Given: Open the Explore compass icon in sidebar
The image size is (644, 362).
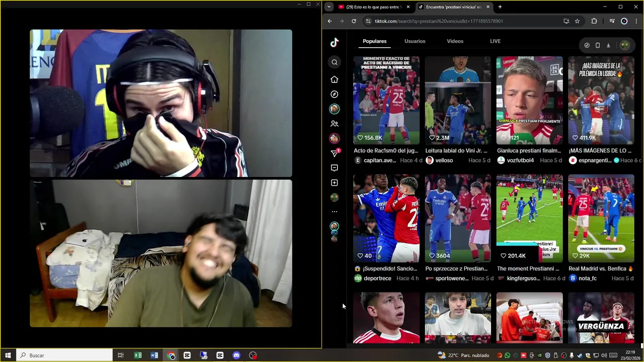Looking at the screenshot, I should click(x=335, y=94).
